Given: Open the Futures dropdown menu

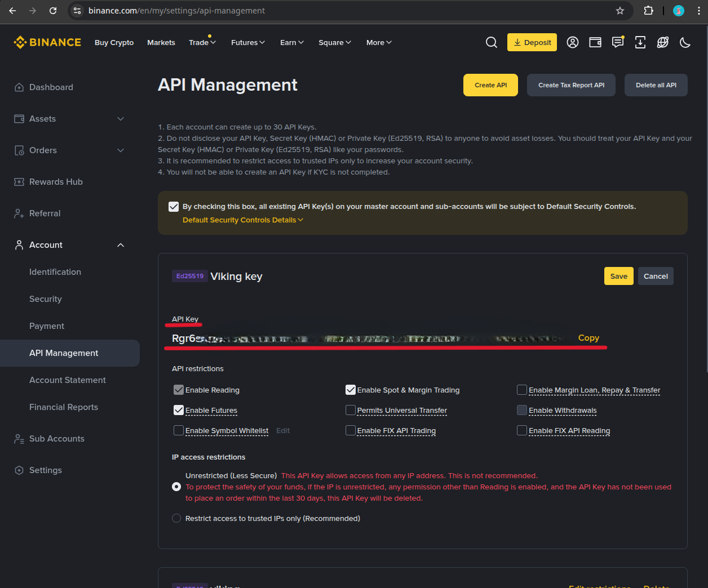Looking at the screenshot, I should tap(248, 42).
